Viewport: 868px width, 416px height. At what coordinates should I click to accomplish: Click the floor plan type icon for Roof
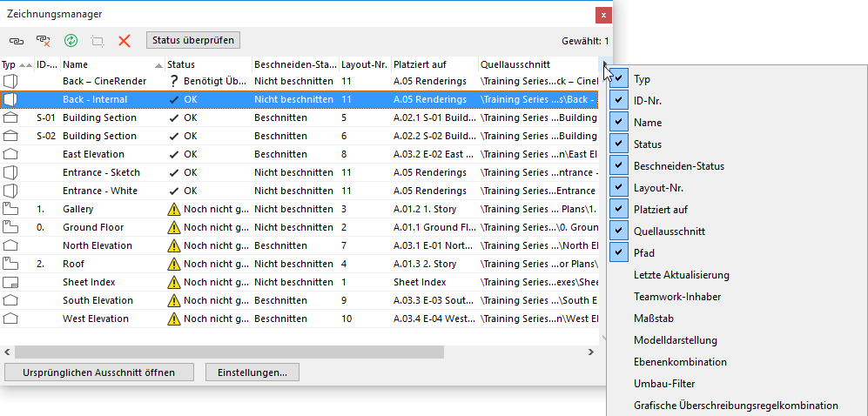pyautogui.click(x=10, y=264)
